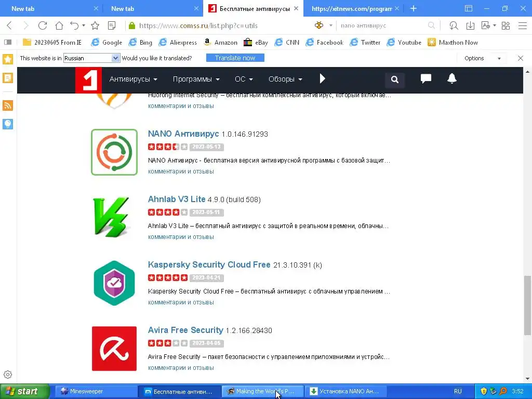Click the notifications bell icon

pyautogui.click(x=451, y=79)
